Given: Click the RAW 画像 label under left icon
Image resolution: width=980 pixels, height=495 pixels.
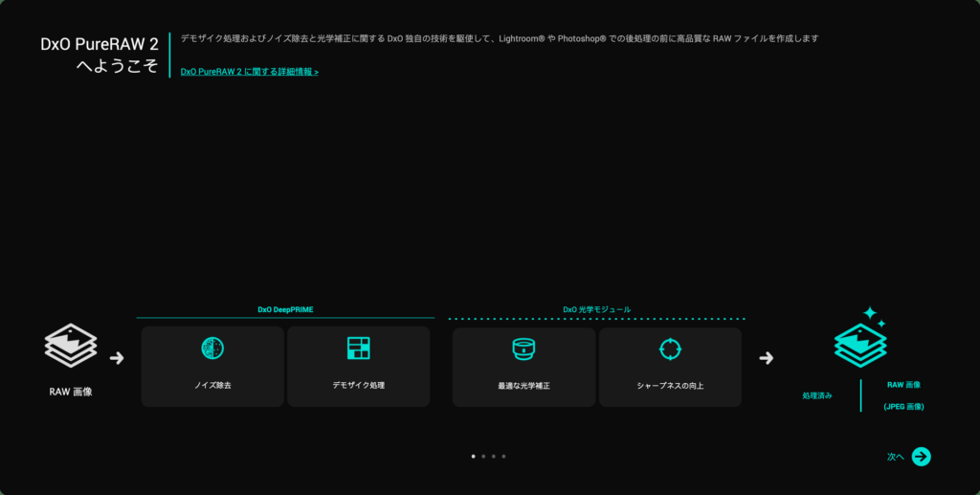Looking at the screenshot, I should [x=71, y=393].
